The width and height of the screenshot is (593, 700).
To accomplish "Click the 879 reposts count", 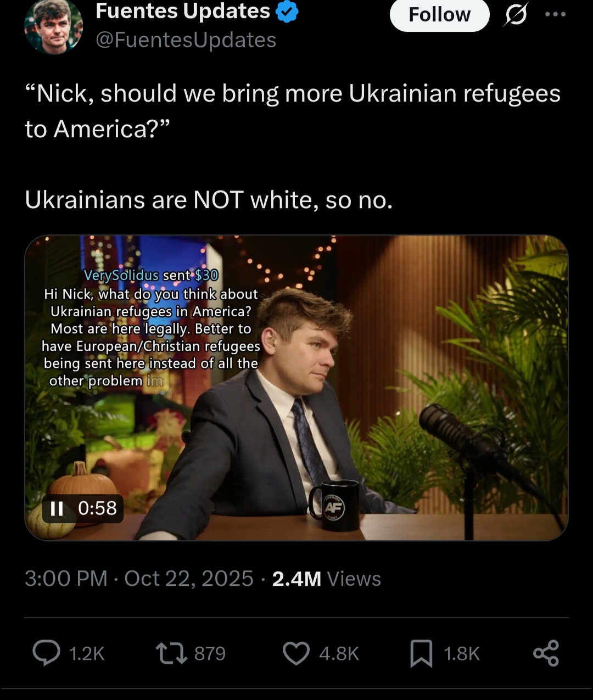I will (x=210, y=653).
